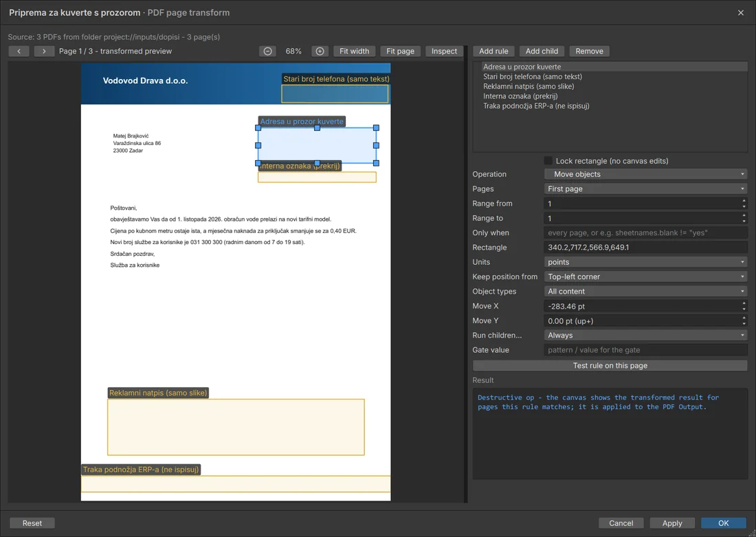Click the Move Y value field
This screenshot has height=537, width=756.
tap(645, 321)
